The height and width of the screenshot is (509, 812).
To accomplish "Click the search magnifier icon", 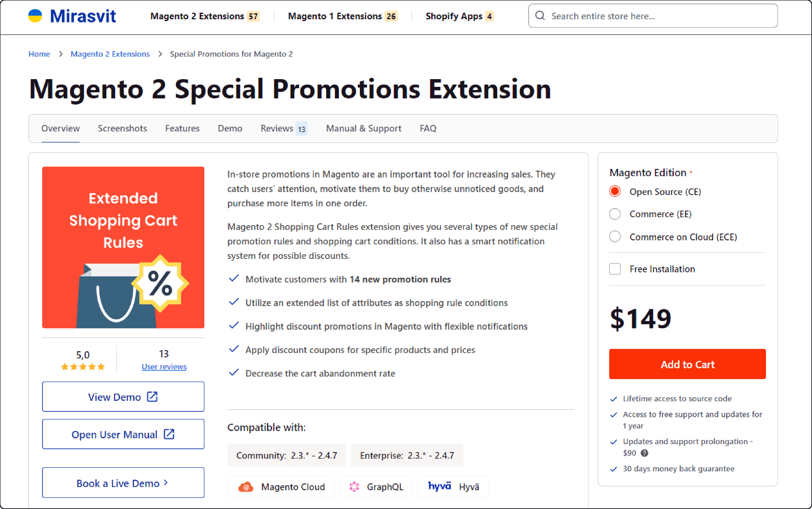I will pos(540,16).
